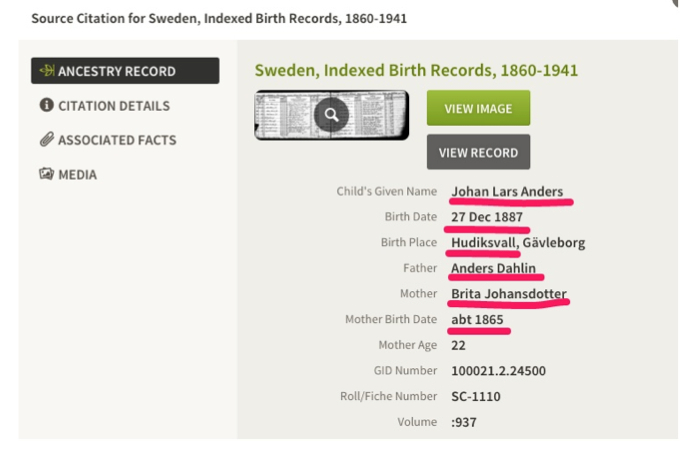687x455 pixels.
Task: Open the Ancestry Record tab
Action: coord(125,71)
